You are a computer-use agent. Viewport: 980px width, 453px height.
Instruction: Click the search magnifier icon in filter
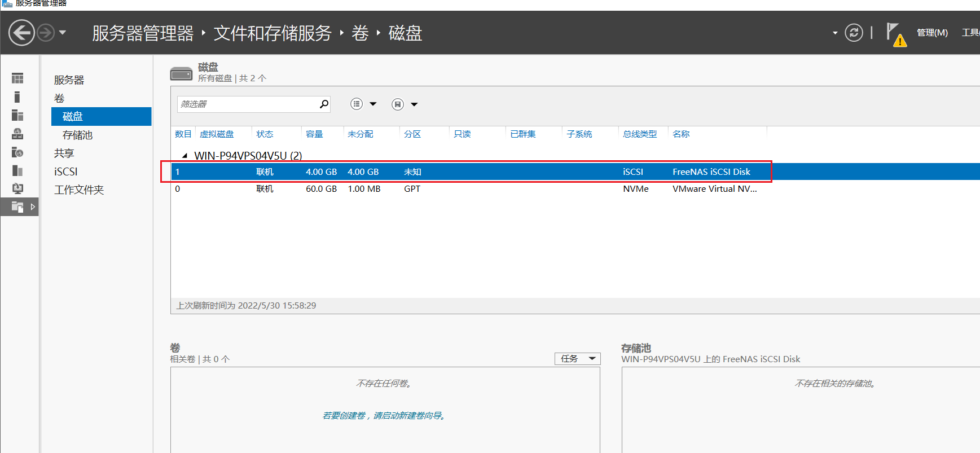(324, 104)
